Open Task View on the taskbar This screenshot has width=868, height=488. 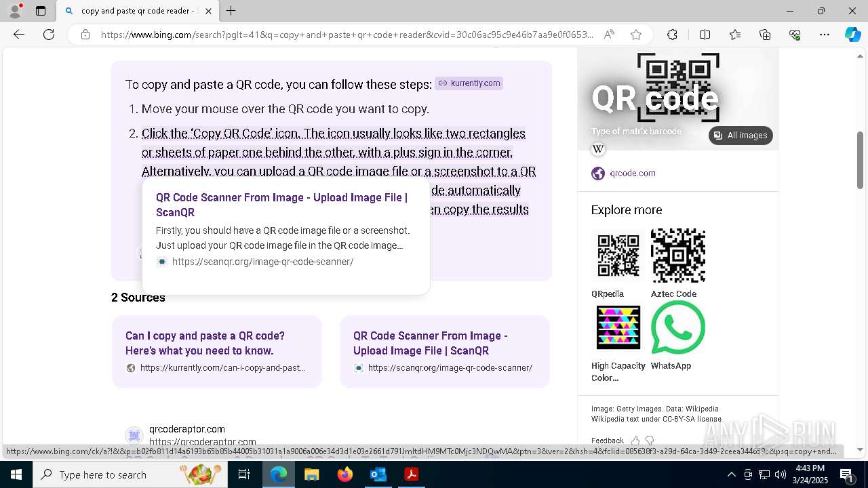pyautogui.click(x=244, y=474)
